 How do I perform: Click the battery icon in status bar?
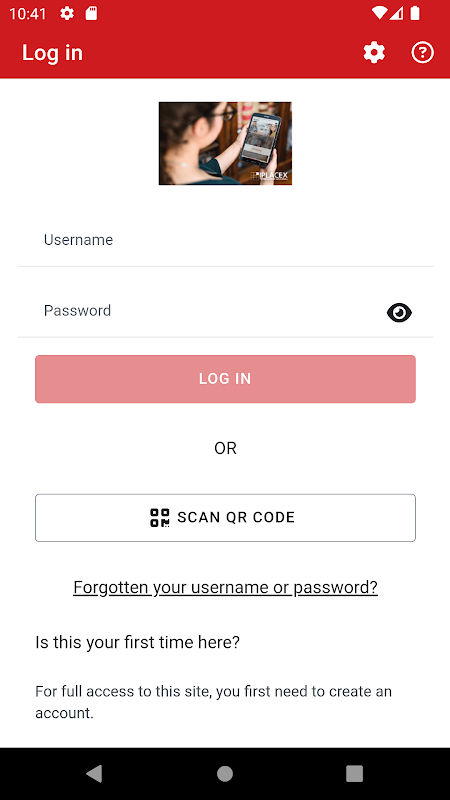pyautogui.click(x=415, y=13)
